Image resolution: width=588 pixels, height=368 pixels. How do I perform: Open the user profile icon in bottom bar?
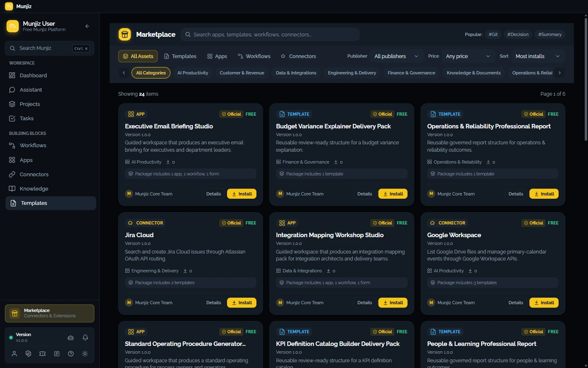coord(14,354)
